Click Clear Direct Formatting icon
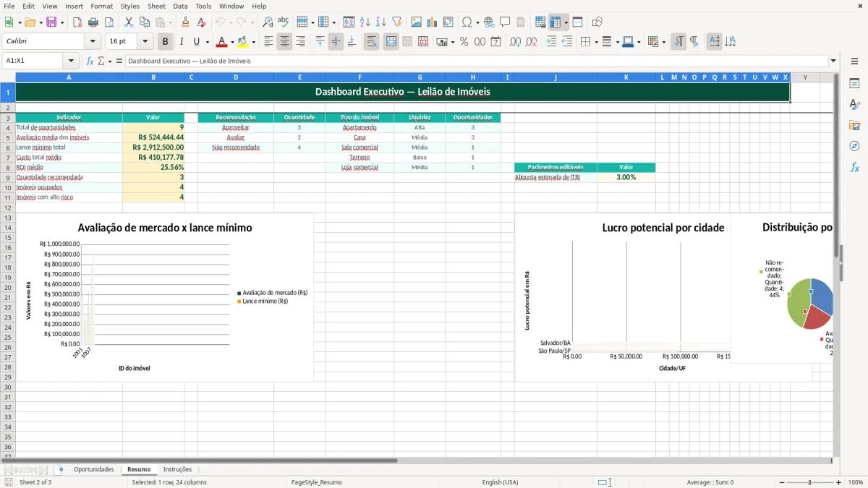868x488 pixels. point(201,22)
